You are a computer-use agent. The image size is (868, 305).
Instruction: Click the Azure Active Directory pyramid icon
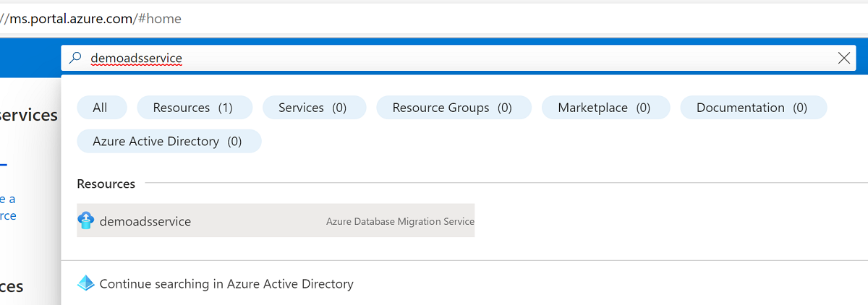(x=86, y=283)
